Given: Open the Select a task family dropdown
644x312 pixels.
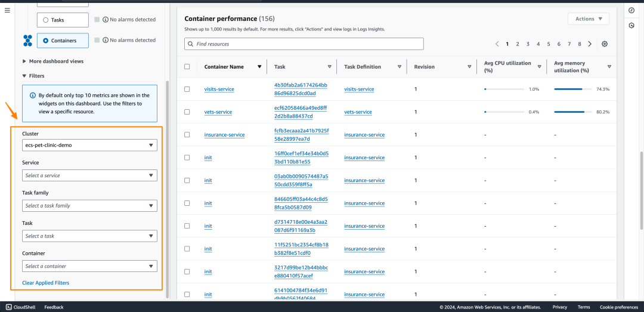Looking at the screenshot, I should click(x=89, y=206).
